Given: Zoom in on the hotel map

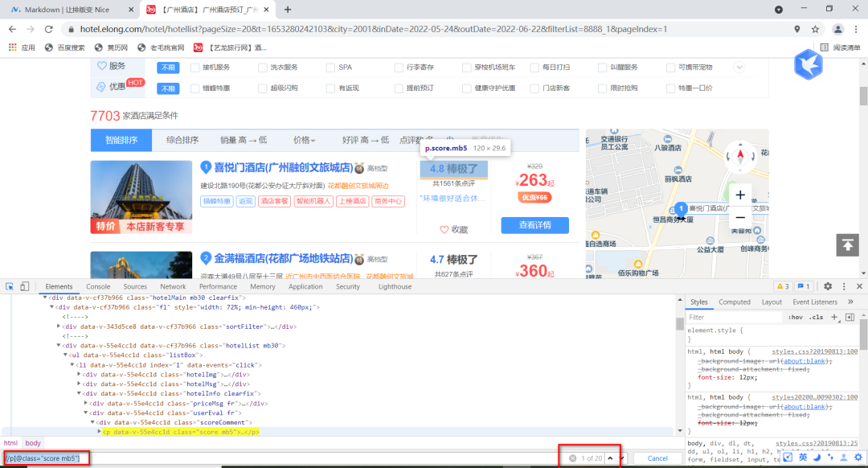Looking at the screenshot, I should [x=740, y=195].
